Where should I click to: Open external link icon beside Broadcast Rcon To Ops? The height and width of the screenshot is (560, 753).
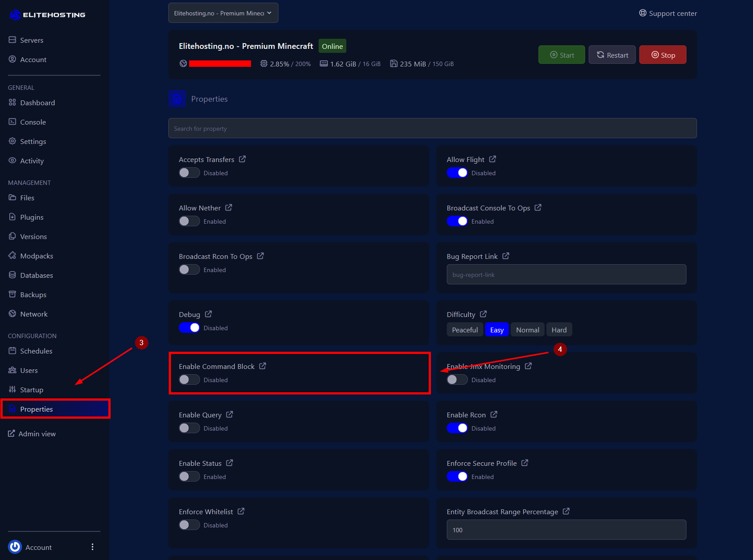click(x=260, y=256)
